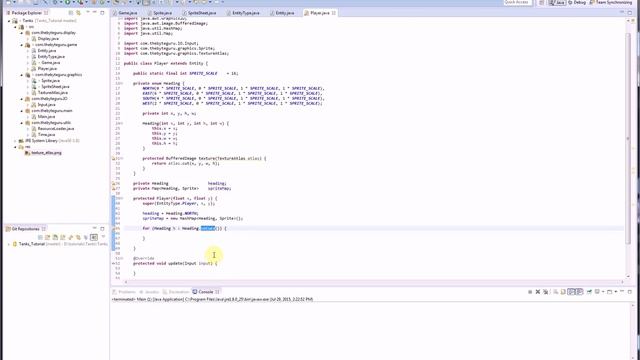This screenshot has width=640, height=360.
Task: Collapse com.thebyteguru.main package
Action: point(22,111)
